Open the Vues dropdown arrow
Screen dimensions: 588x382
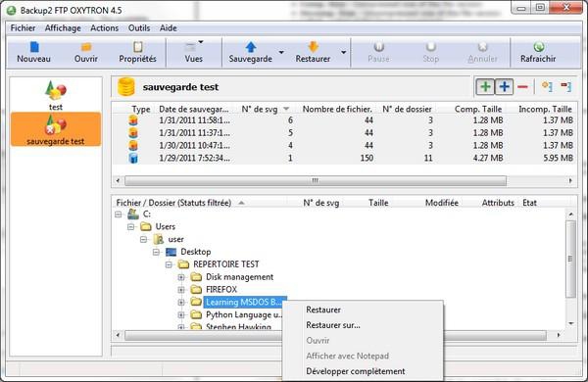point(201,42)
